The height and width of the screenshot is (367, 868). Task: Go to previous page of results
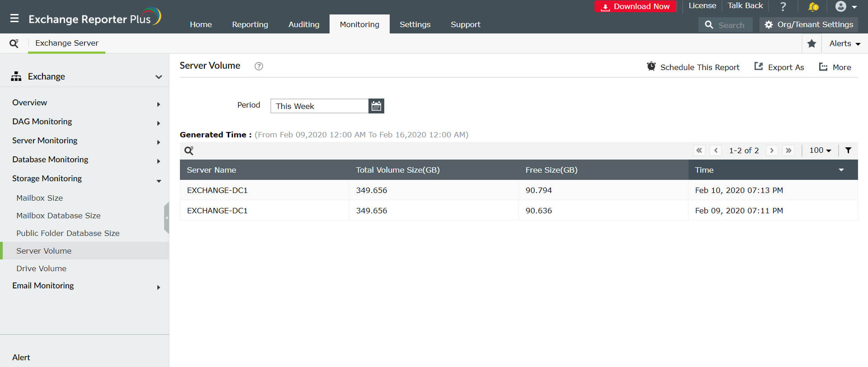click(716, 151)
